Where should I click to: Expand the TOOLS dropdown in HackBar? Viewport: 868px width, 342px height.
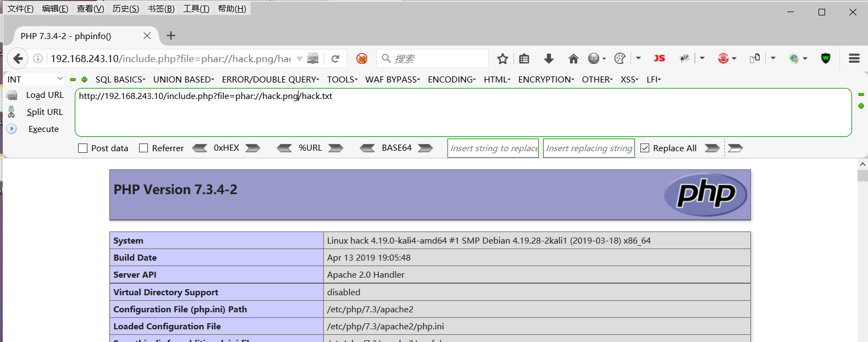[342, 80]
